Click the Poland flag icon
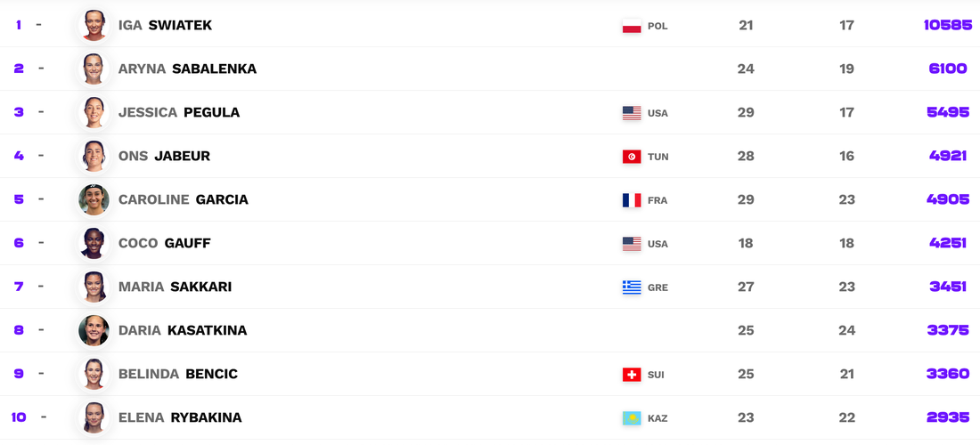This screenshot has width=980, height=445. 632,26
